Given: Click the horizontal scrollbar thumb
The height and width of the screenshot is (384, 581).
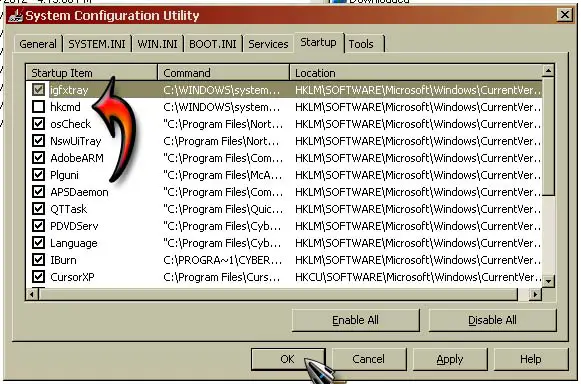Looking at the screenshot, I should pyautogui.click(x=278, y=294).
